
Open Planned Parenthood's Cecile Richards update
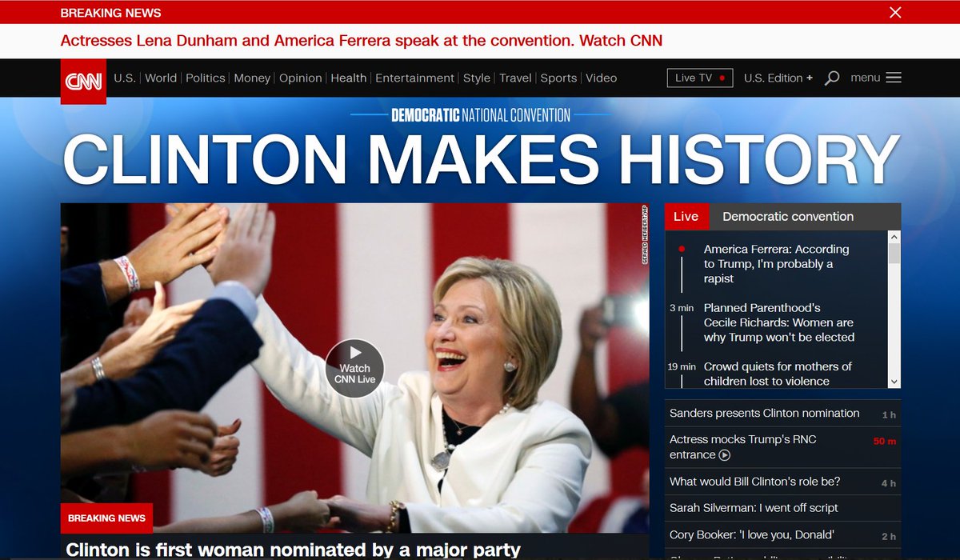click(x=779, y=322)
